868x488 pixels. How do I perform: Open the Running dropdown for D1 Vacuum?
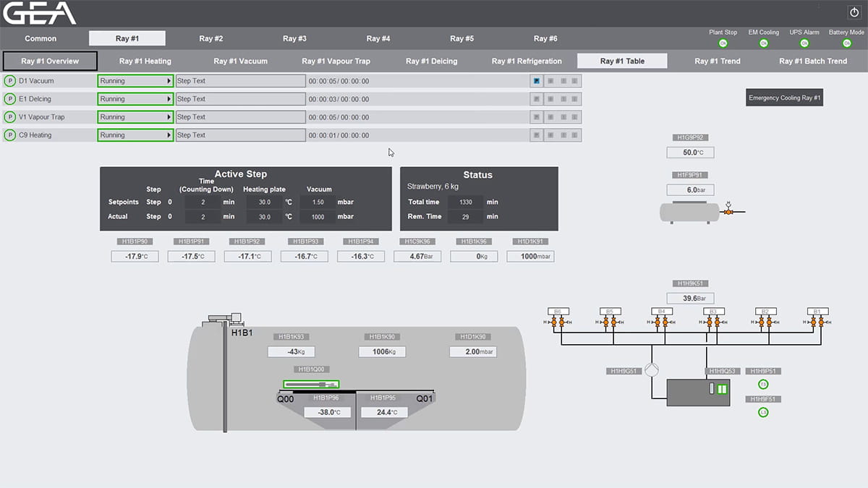pyautogui.click(x=135, y=81)
